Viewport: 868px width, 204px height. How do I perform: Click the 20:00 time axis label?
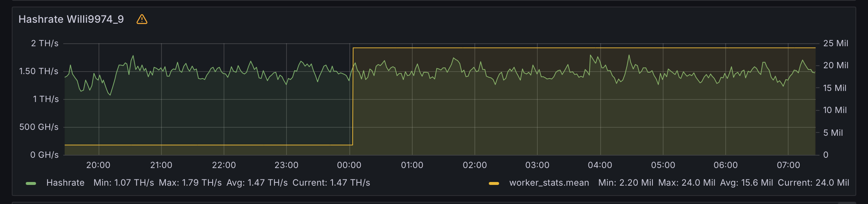pos(98,165)
